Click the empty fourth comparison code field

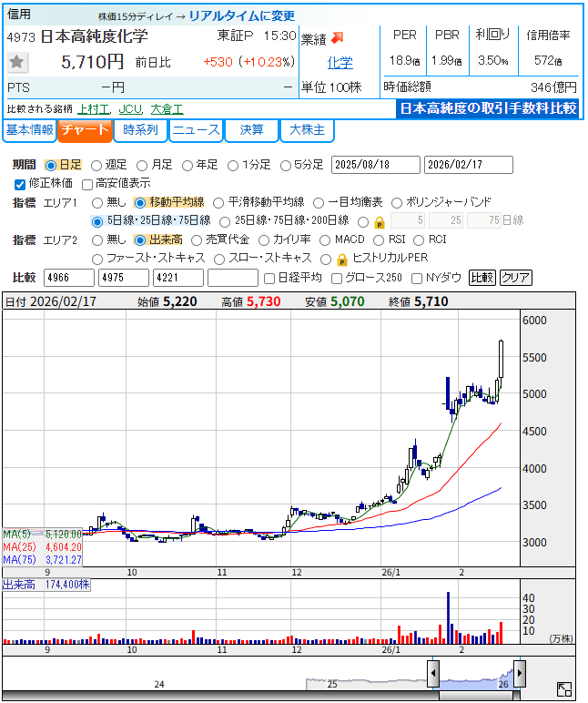point(233,278)
